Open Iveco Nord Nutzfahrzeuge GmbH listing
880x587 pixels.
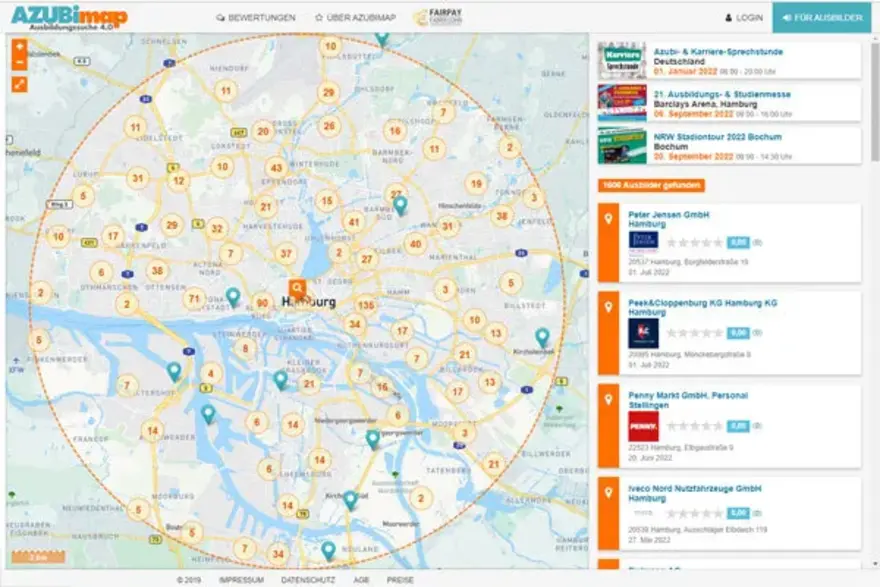(x=695, y=493)
